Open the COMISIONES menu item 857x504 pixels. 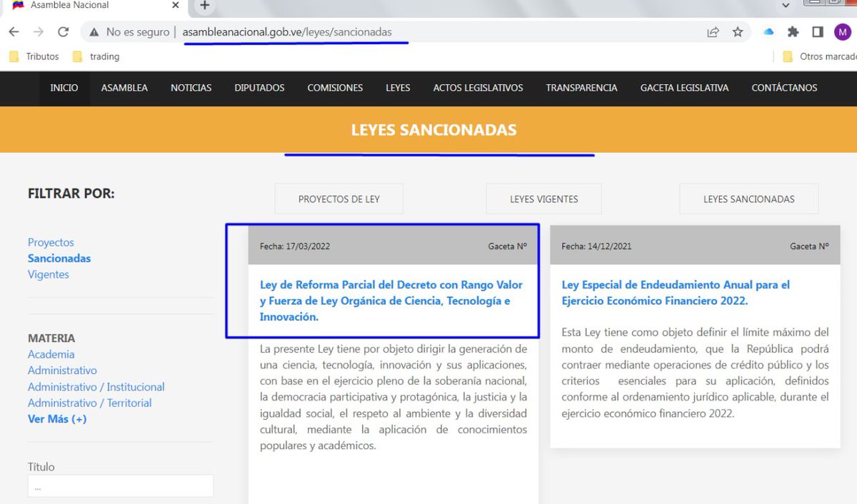point(335,88)
